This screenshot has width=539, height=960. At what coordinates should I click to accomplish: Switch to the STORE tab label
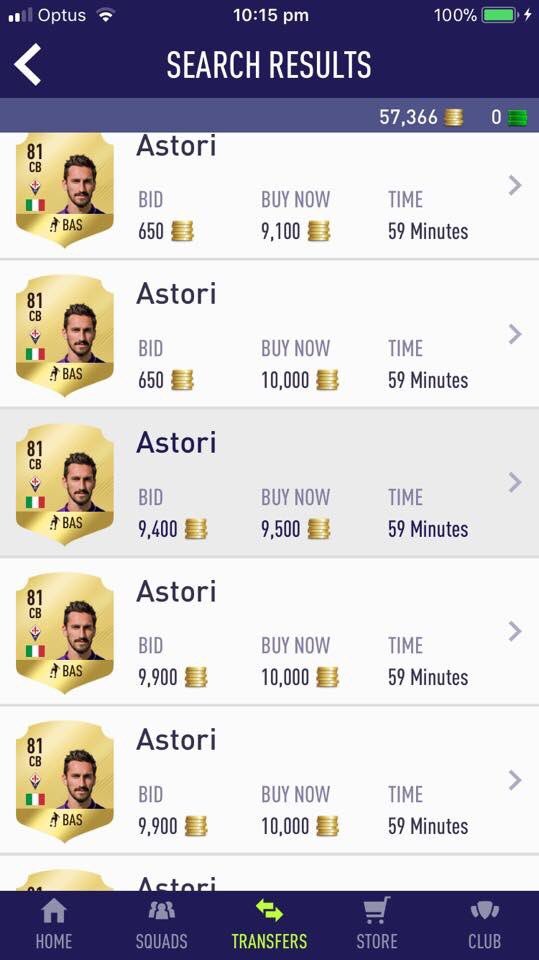pyautogui.click(x=377, y=941)
